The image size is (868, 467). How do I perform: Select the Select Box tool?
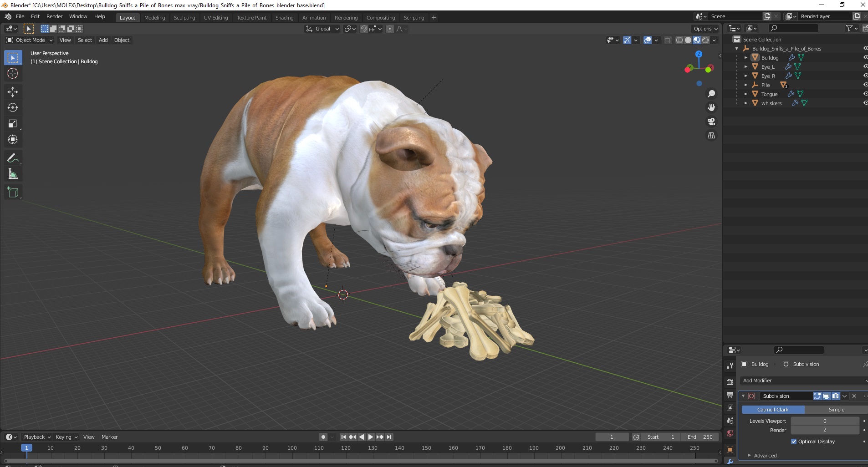pos(13,58)
